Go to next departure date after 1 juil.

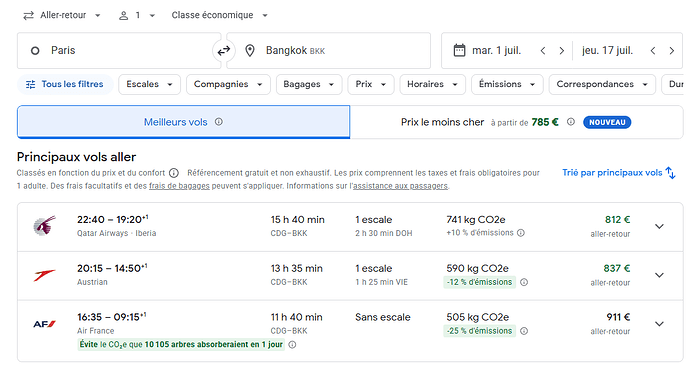point(562,51)
